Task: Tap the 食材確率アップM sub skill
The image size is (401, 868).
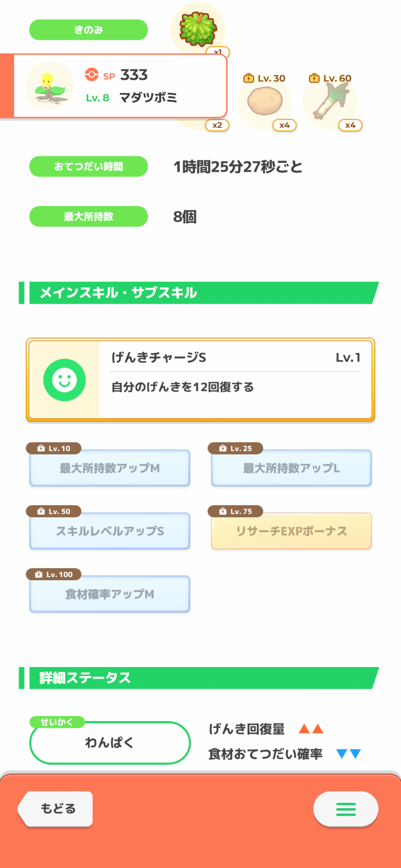Action: click(x=109, y=594)
